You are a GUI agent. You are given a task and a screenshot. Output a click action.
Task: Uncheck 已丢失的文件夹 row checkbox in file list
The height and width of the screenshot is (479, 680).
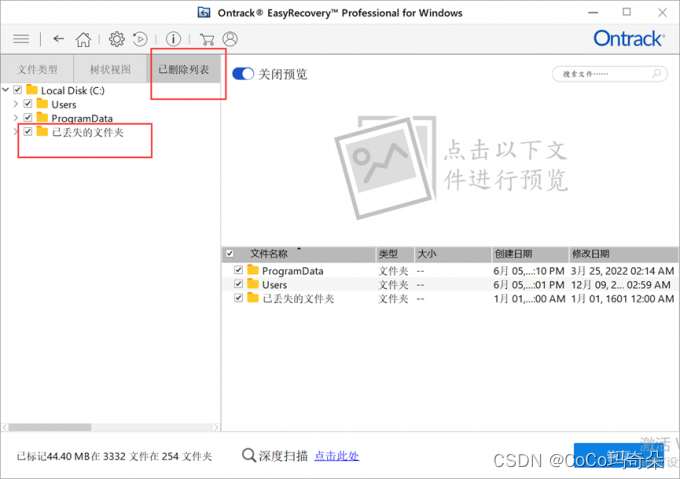[238, 298]
